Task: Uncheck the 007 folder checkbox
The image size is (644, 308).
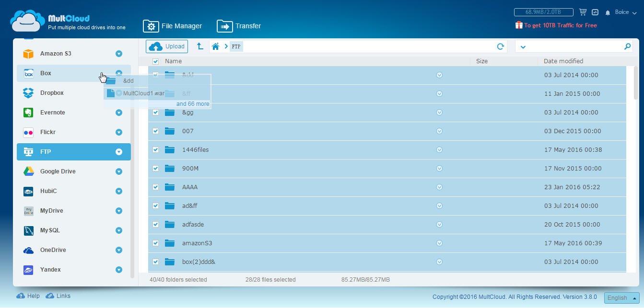Action: tap(155, 131)
